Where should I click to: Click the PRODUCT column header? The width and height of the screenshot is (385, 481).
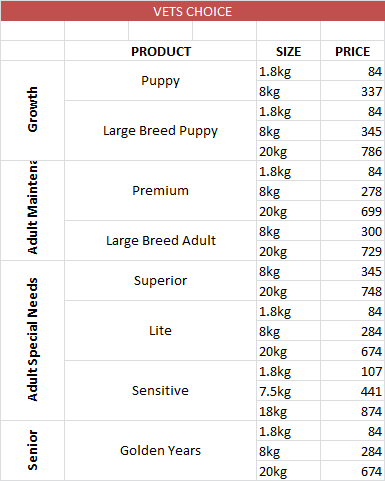pyautogui.click(x=161, y=51)
